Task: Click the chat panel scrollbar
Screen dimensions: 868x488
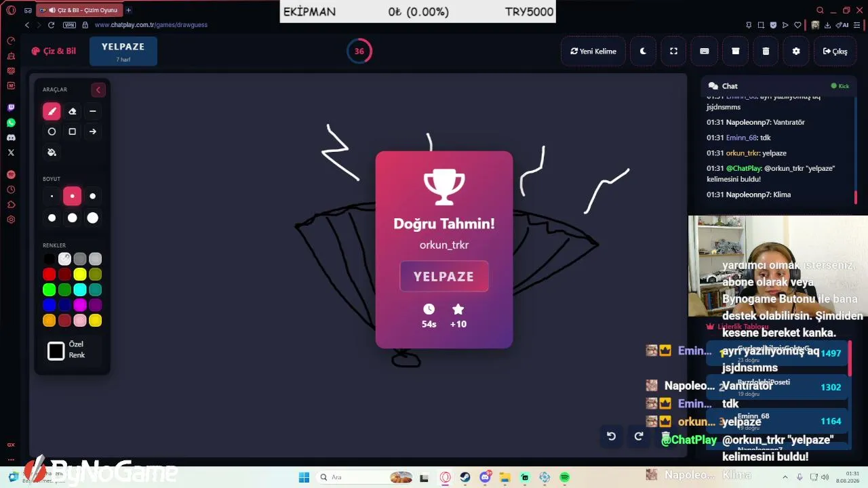Action: coord(856,197)
